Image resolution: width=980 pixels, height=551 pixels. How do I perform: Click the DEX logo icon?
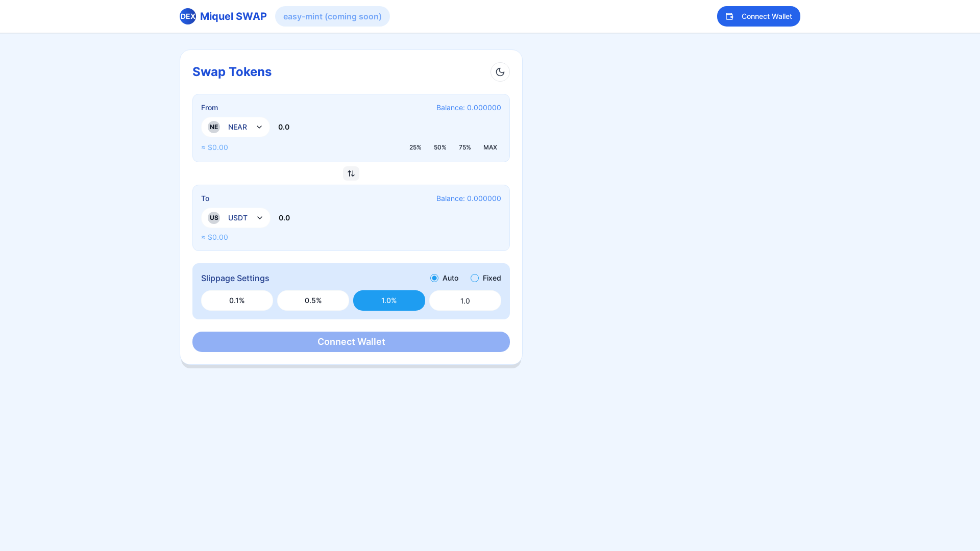click(x=188, y=16)
